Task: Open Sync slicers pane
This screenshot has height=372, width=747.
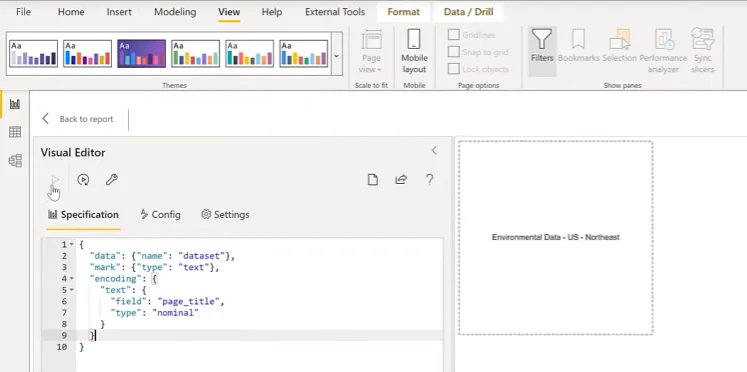Action: [703, 51]
